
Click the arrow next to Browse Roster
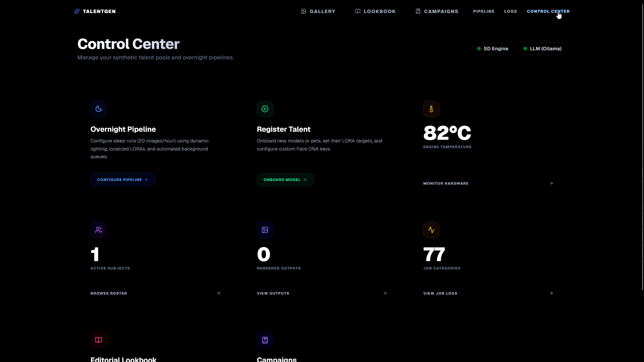tap(218, 293)
